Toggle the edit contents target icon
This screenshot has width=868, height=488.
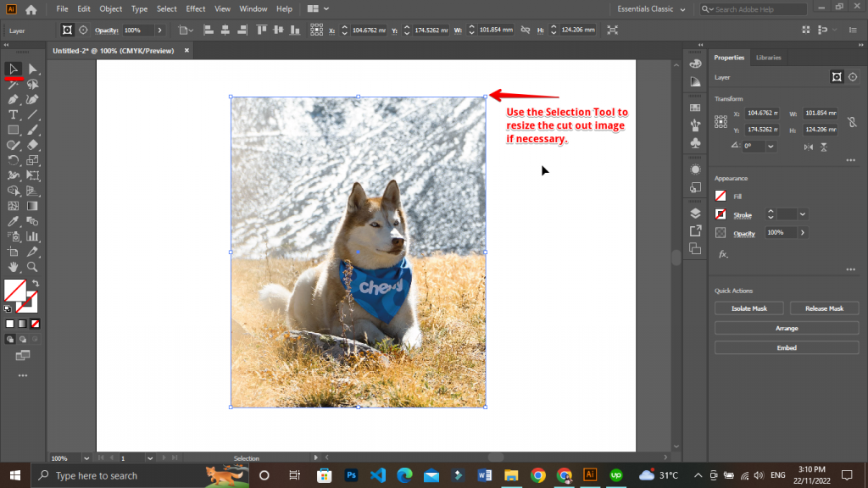tap(83, 30)
